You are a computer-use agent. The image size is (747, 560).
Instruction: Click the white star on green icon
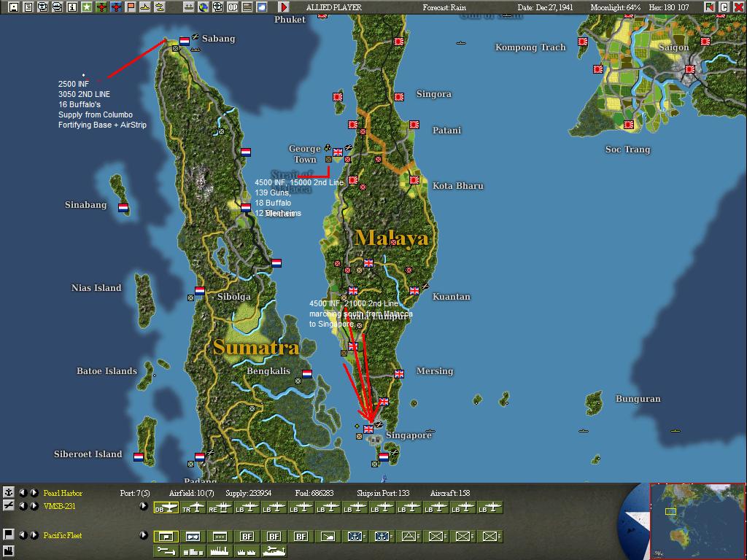(x=87, y=7)
